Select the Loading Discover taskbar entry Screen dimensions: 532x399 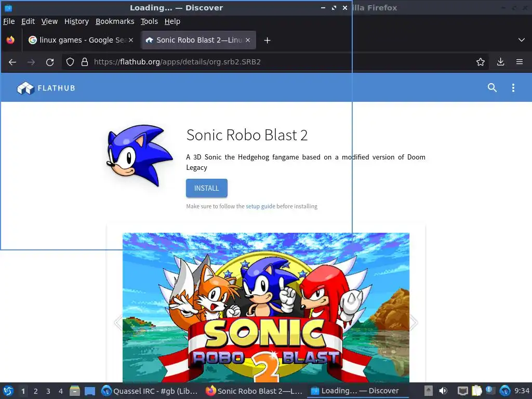click(x=357, y=391)
